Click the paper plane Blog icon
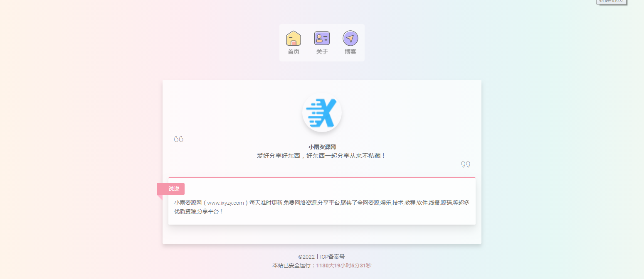Viewport: 644px width, 279px height. click(350, 38)
